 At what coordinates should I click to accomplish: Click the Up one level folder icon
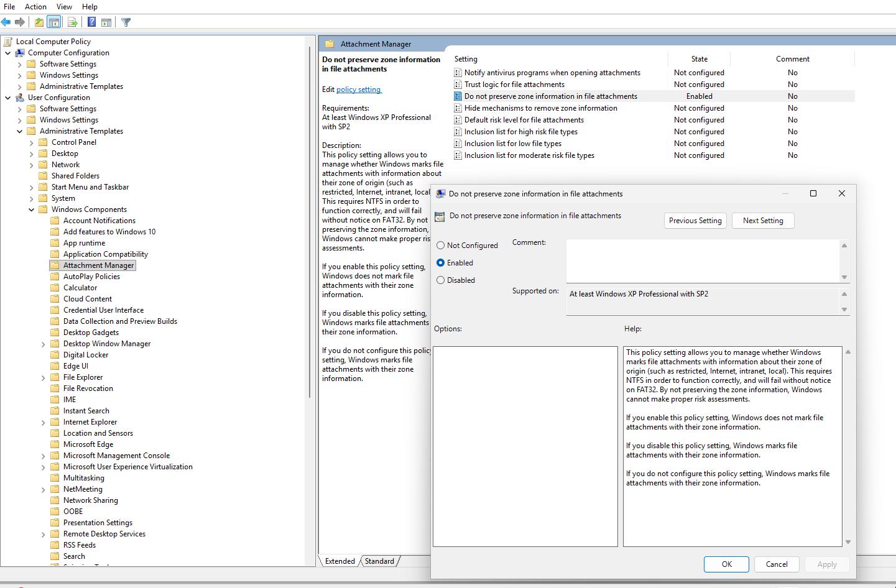pos(39,22)
